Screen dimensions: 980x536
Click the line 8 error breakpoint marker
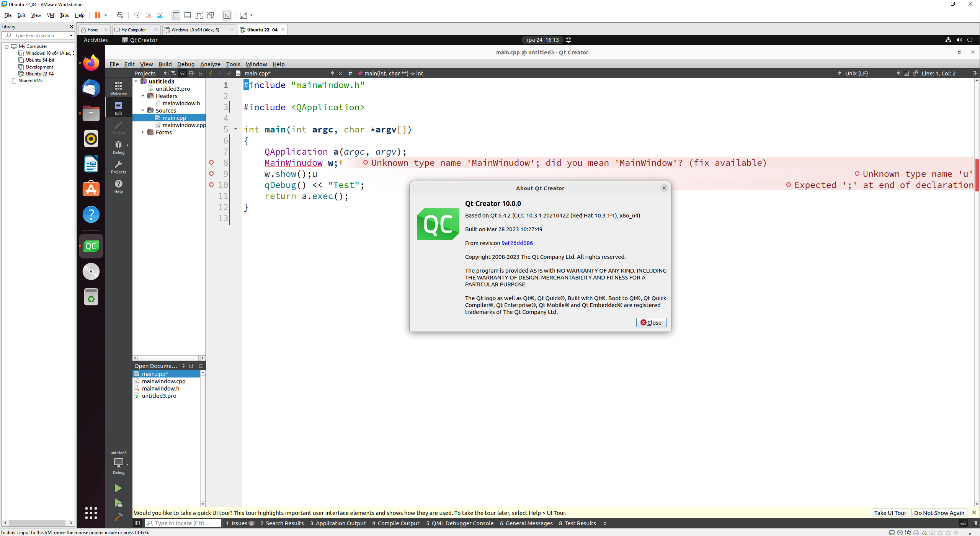tap(211, 163)
